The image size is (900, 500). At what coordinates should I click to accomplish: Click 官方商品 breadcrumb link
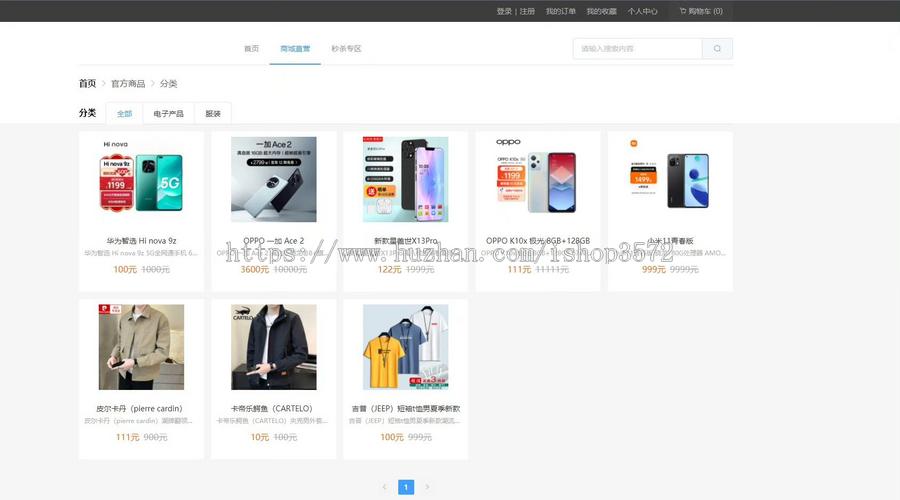coord(128,84)
